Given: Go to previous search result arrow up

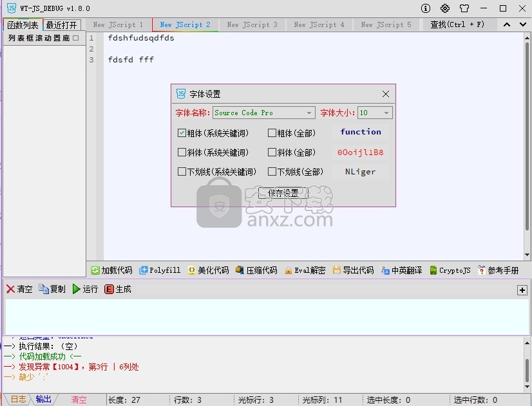Looking at the screenshot, I should [507, 24].
